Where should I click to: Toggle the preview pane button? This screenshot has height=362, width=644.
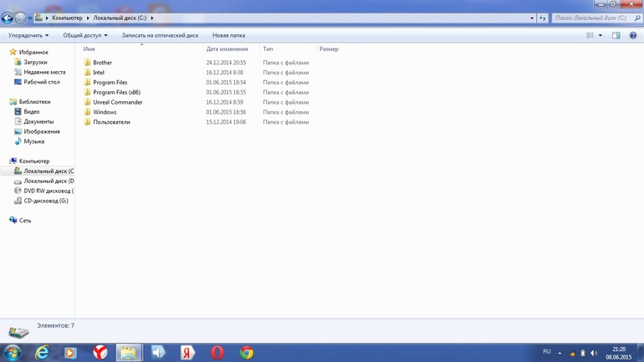click(616, 35)
